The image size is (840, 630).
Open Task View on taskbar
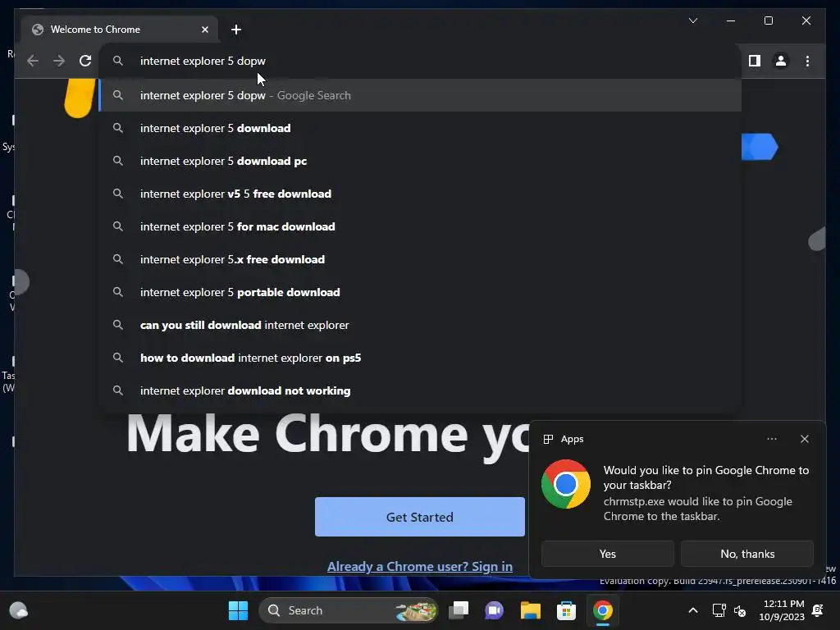pos(459,610)
